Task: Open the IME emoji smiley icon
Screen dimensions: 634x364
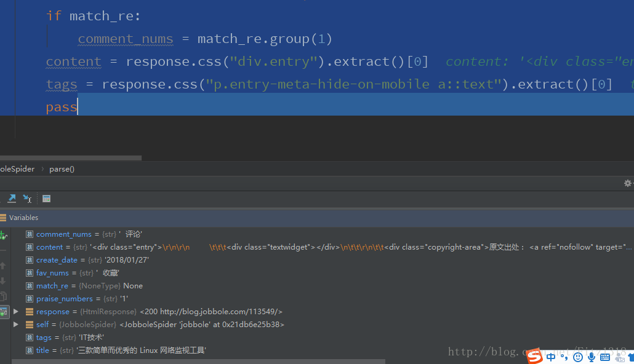Action: [x=578, y=357]
